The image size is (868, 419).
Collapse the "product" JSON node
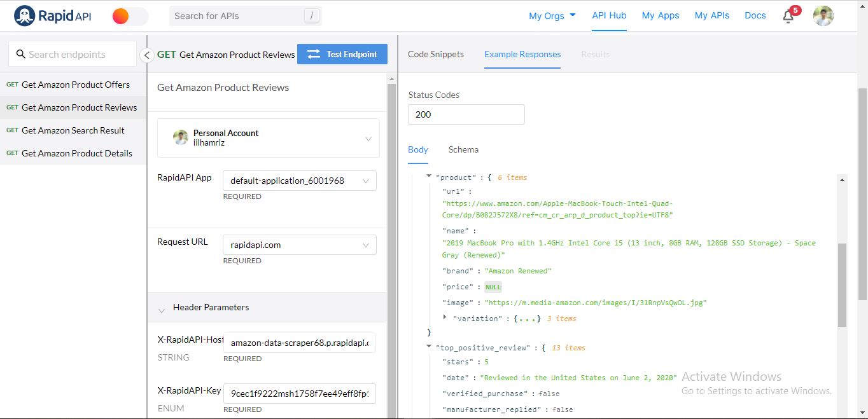coord(429,177)
